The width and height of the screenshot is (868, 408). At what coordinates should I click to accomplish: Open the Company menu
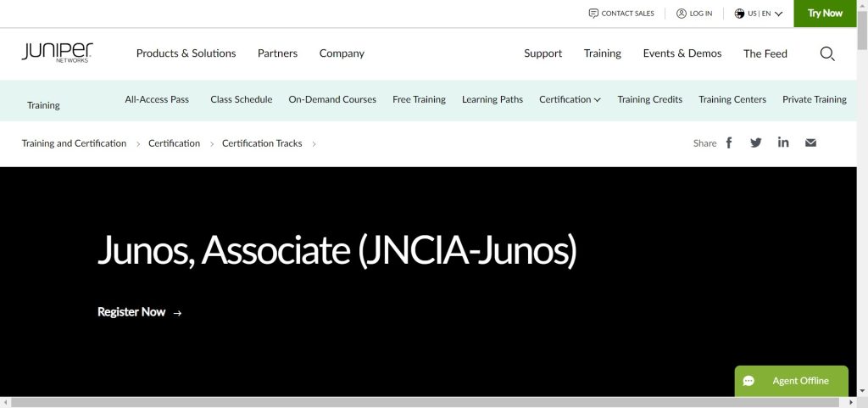[342, 53]
